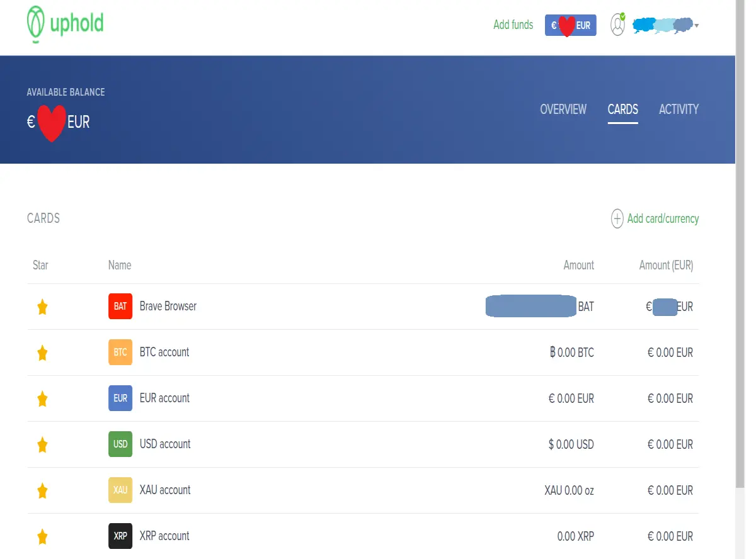The height and width of the screenshot is (559, 756).
Task: Open the user profile avatar icon
Action: tap(617, 25)
